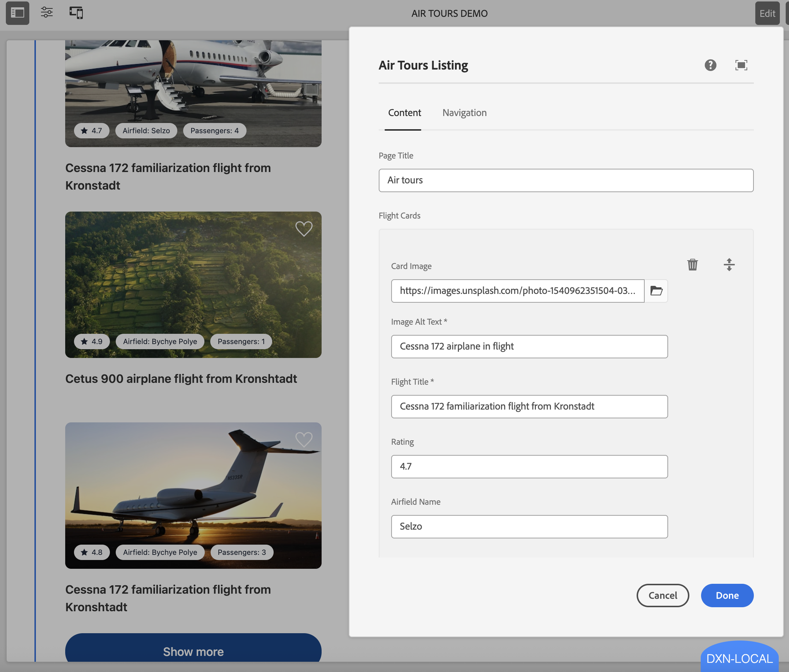
Task: Delete the flight card using the trash icon
Action: [x=692, y=265]
